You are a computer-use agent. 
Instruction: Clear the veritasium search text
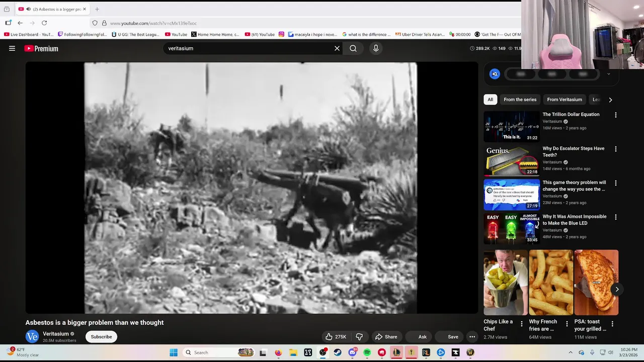(x=337, y=48)
